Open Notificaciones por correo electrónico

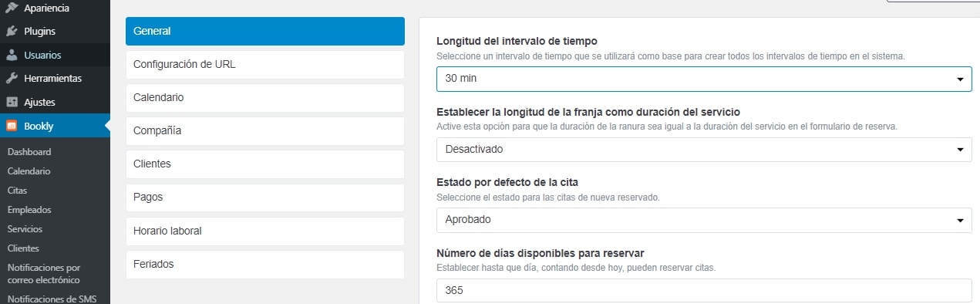(44, 274)
